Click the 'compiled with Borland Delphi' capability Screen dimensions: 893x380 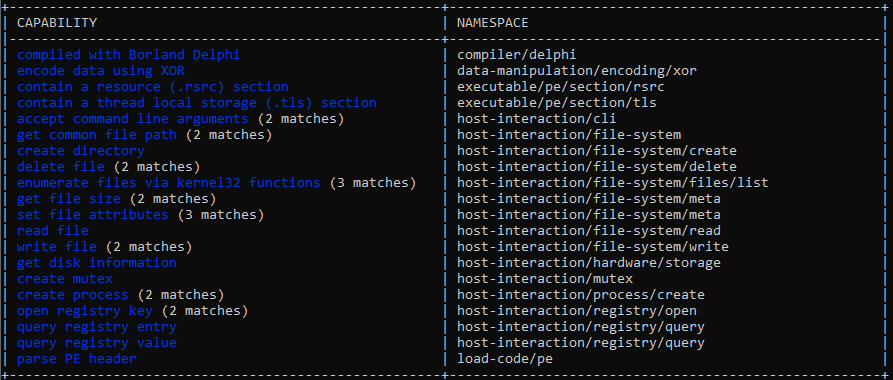(128, 55)
